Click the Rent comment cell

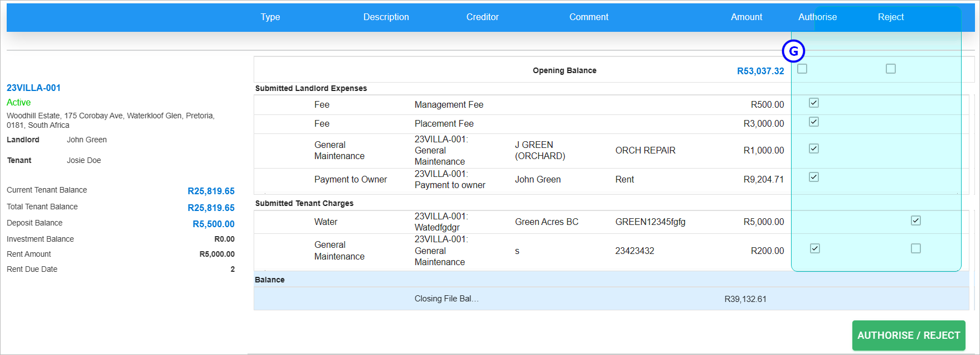point(625,180)
